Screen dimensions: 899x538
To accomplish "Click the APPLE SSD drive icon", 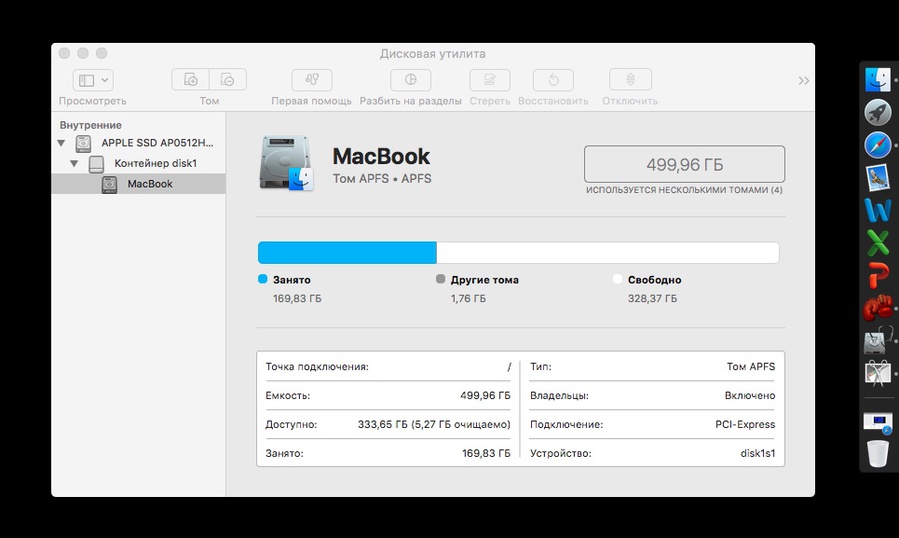I will pos(84,143).
